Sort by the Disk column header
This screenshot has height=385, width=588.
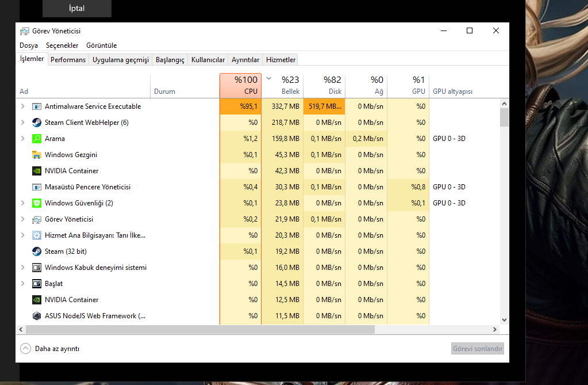click(x=324, y=86)
